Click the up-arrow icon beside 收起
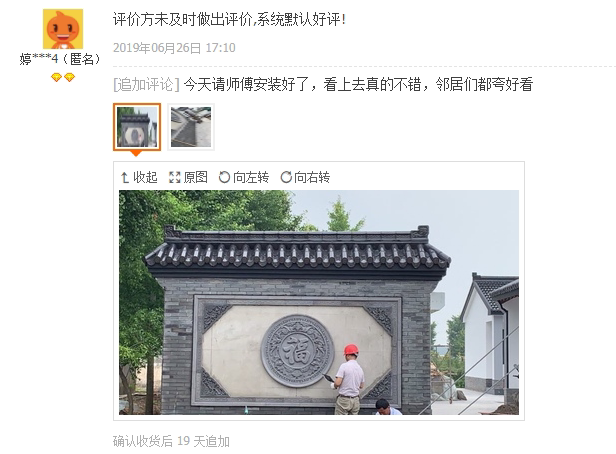 pyautogui.click(x=125, y=178)
